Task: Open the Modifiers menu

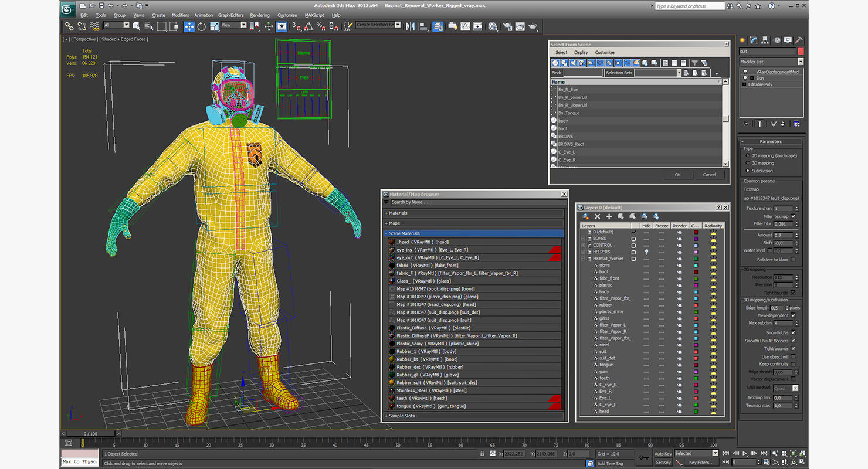Action: (180, 15)
